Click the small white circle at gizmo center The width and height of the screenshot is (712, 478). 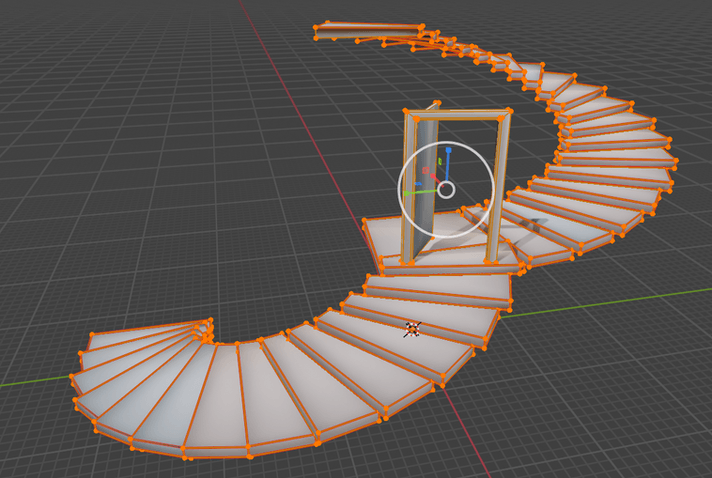point(447,189)
